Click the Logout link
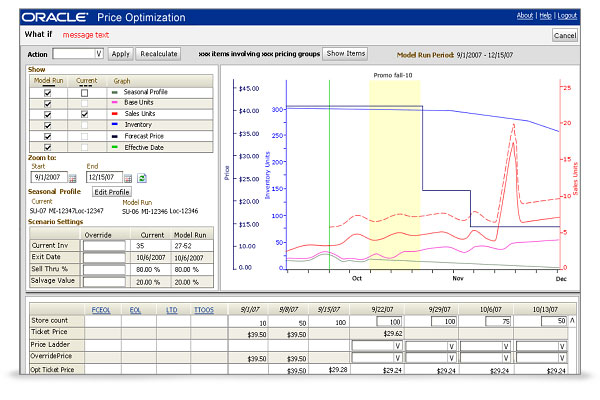Screen dimensions: 600x400 pyautogui.click(x=567, y=16)
